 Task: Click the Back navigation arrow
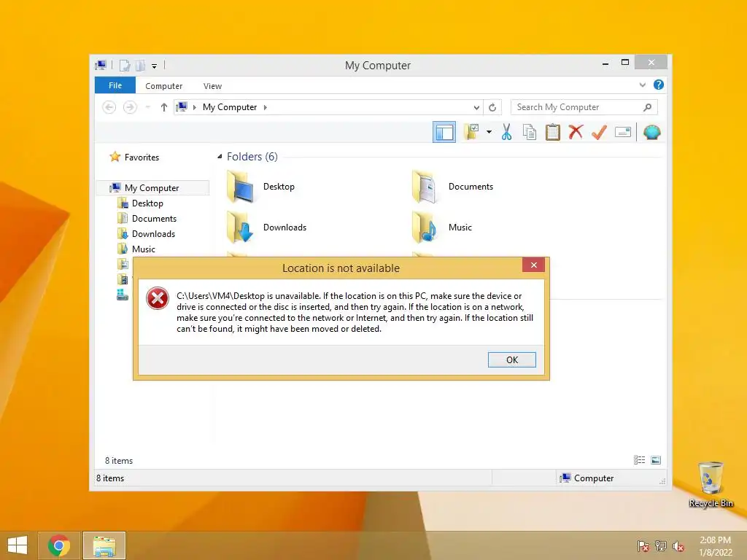click(109, 107)
